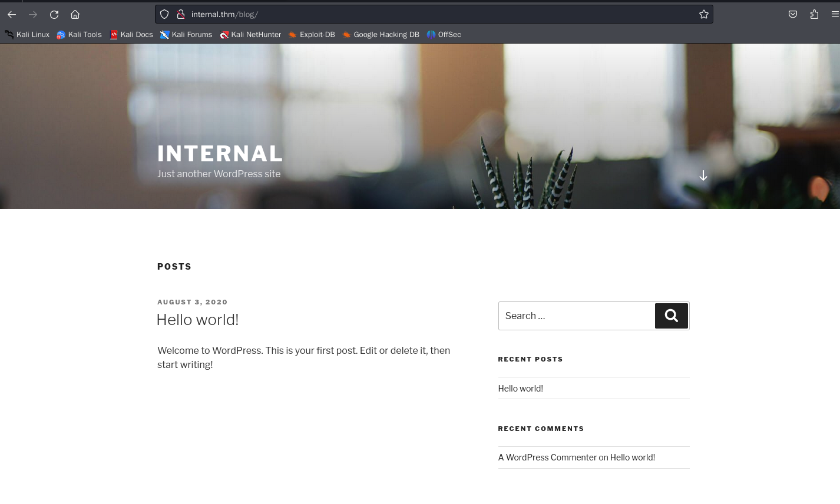Image resolution: width=840 pixels, height=504 pixels.
Task: Click the forward navigation arrow
Action: pyautogui.click(x=33, y=14)
